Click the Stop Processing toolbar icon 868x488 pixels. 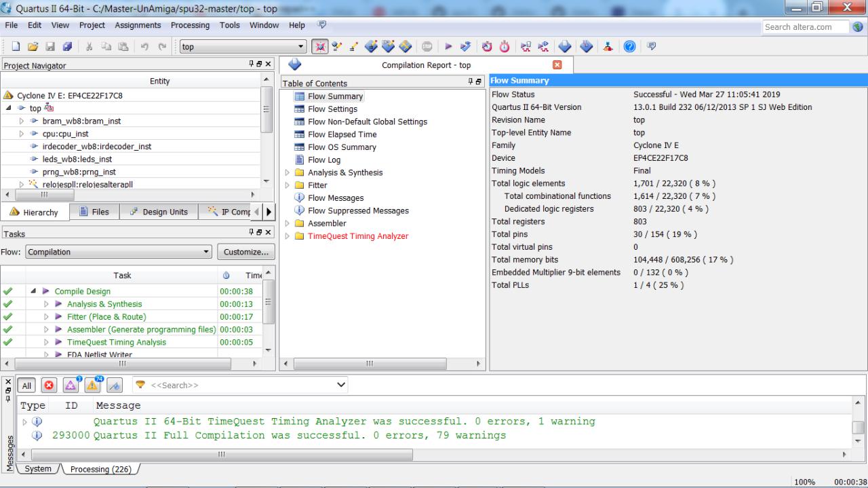428,47
